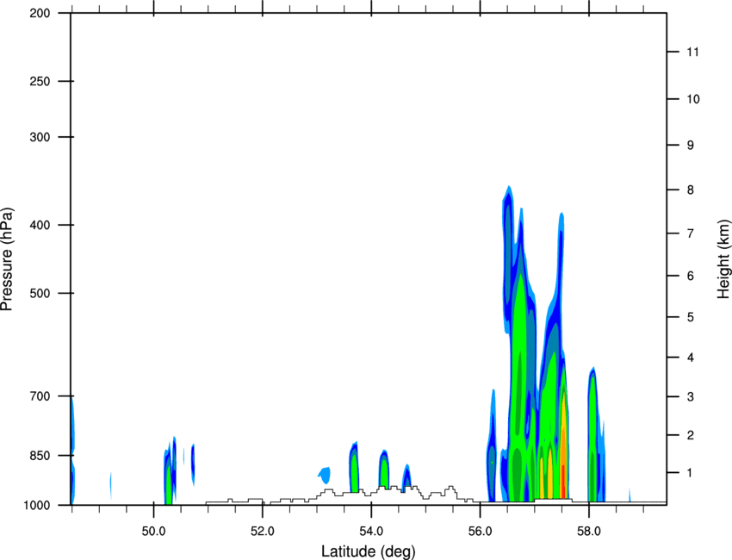Pick the 4 km height label
This screenshot has width=732, height=560.
click(691, 358)
